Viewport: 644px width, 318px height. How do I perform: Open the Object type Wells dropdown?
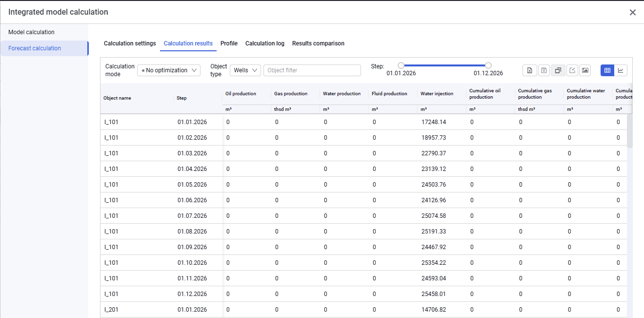pos(245,70)
